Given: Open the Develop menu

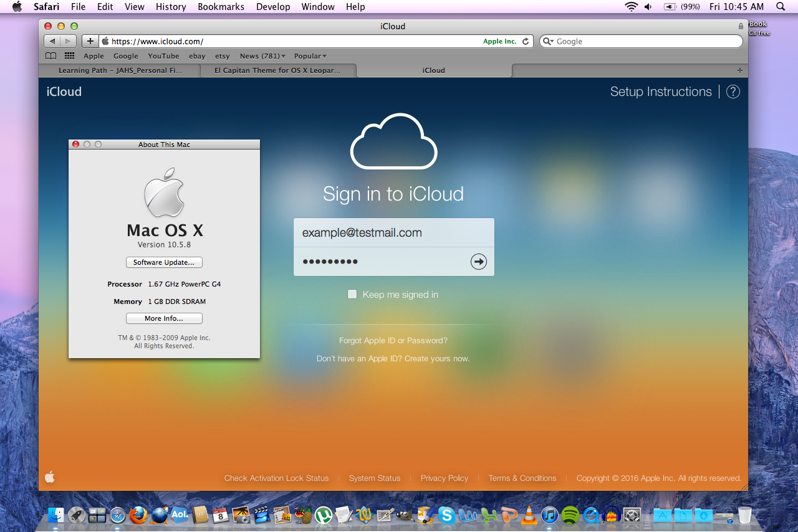Looking at the screenshot, I should point(273,7).
